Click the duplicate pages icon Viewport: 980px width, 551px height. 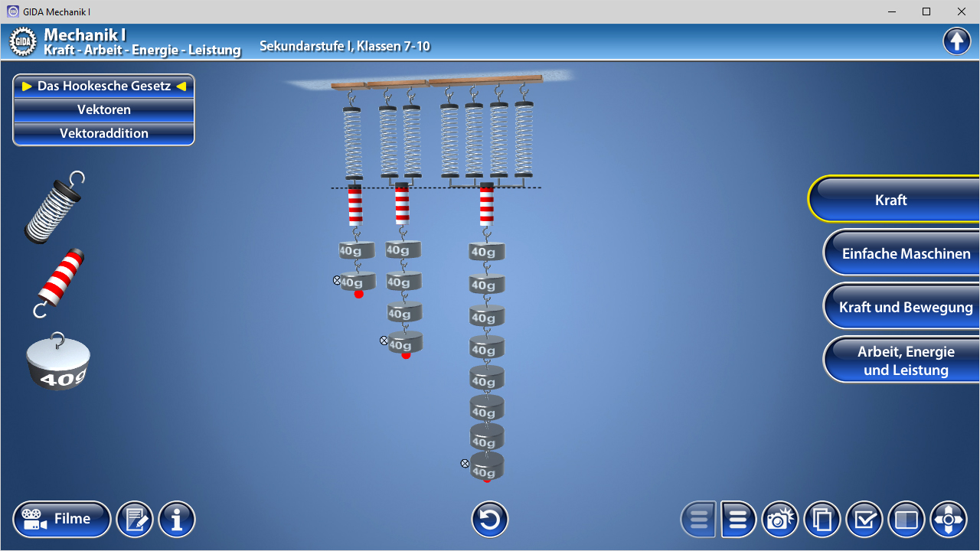[x=822, y=519]
